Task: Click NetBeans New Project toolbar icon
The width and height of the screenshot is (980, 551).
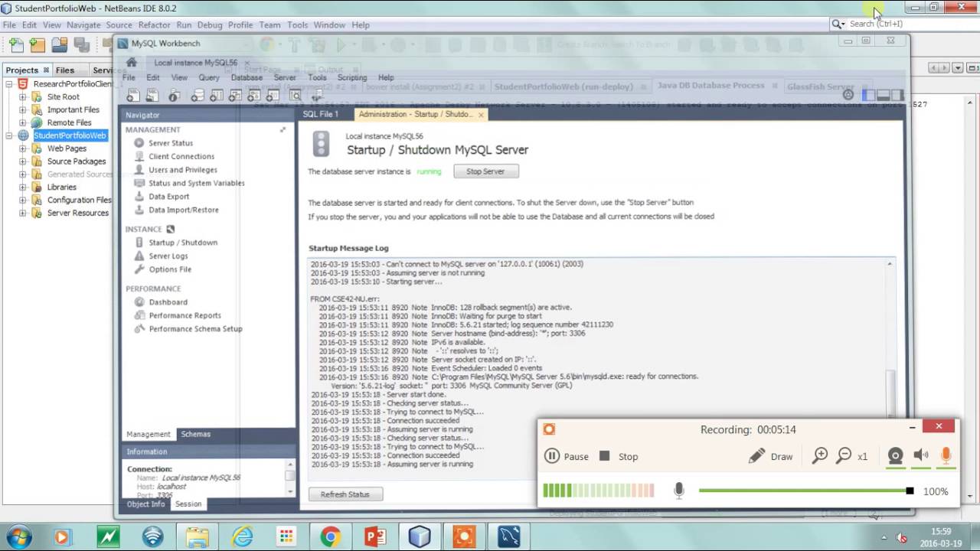Action: click(x=37, y=45)
